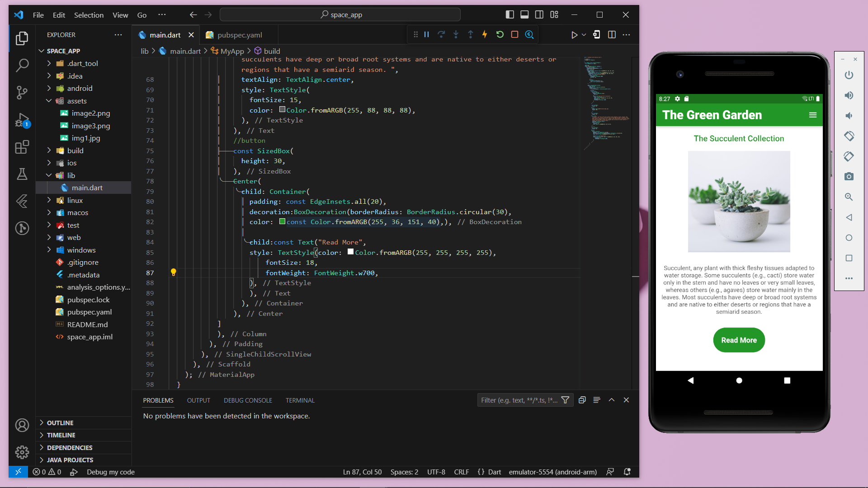Toggle the bottom panel layout button
Viewport: 868px width, 488px height.
point(524,14)
